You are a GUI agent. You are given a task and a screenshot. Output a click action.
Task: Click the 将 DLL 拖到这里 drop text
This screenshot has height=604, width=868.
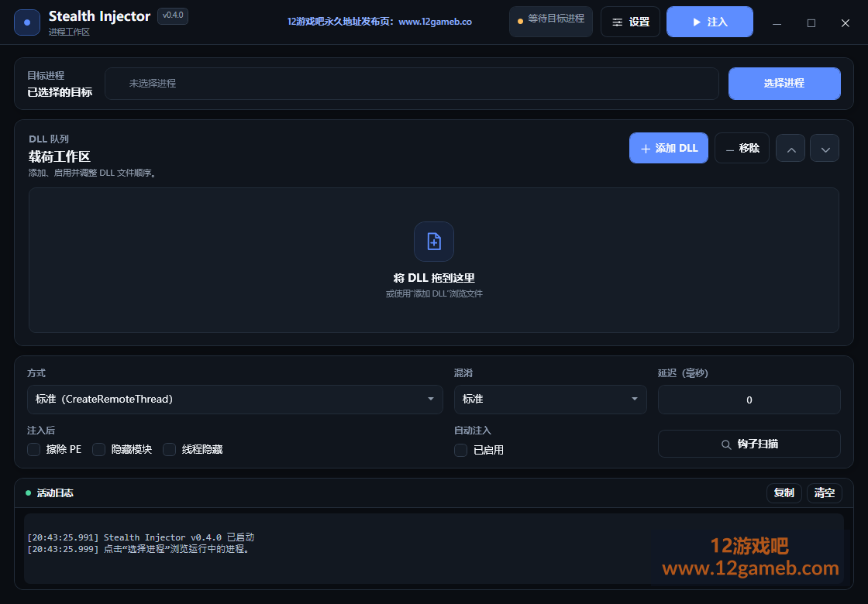pyautogui.click(x=434, y=278)
